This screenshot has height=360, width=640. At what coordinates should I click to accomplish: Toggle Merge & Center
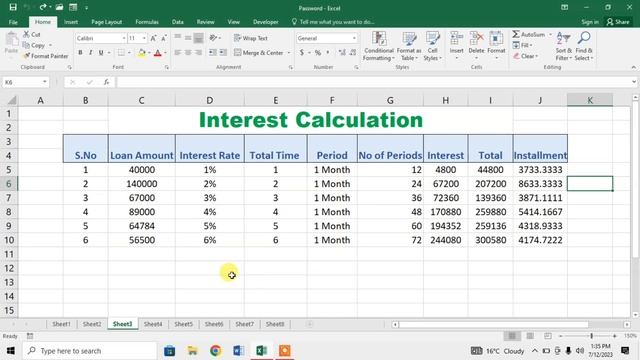coord(259,53)
